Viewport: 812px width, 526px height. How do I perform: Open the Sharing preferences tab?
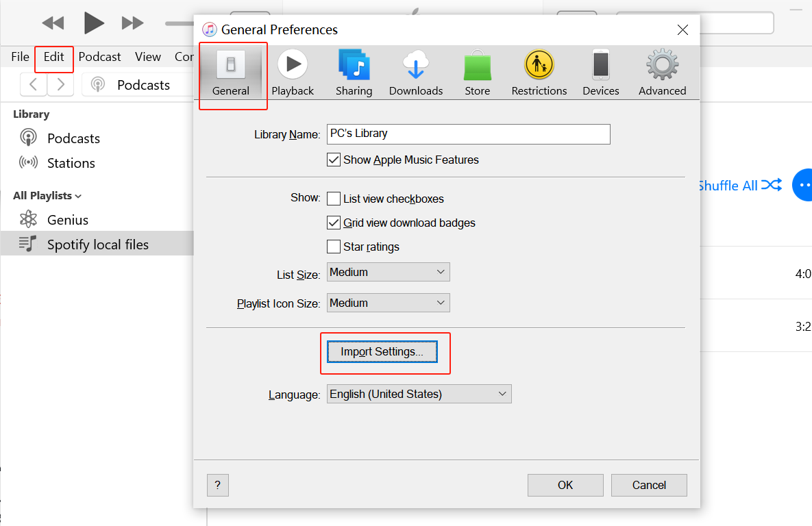point(354,73)
